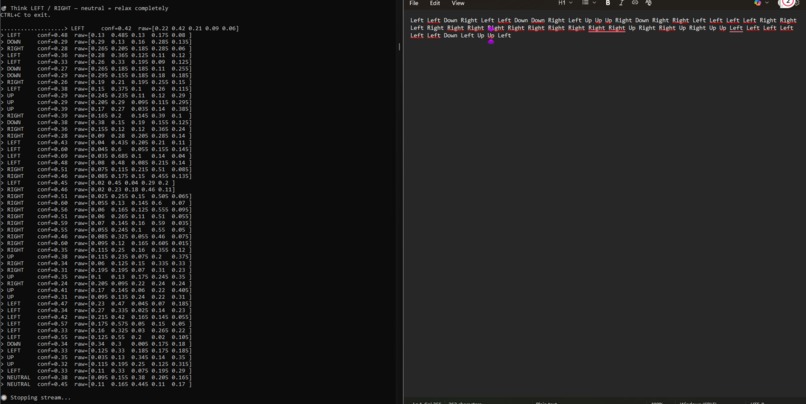Click the terminal line "NEUTRAL conf=0.45"
806x404 pixels.
(x=96, y=384)
